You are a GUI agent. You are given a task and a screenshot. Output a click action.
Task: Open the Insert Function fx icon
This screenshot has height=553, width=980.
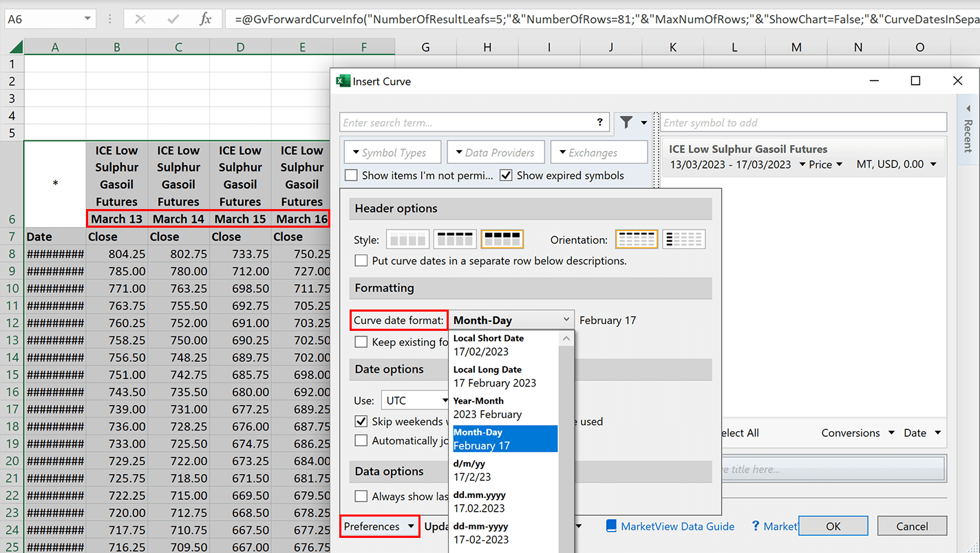click(x=205, y=19)
